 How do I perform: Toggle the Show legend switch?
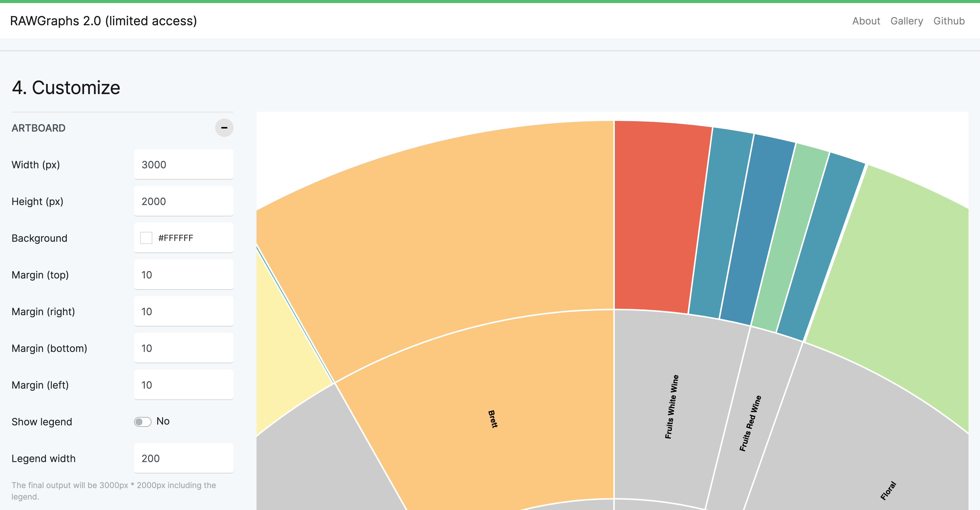[143, 422]
